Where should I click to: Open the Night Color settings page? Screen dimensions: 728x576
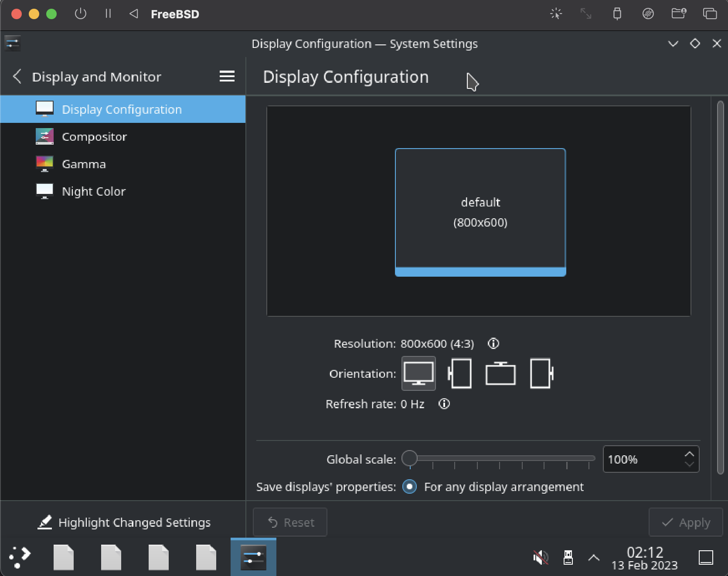coord(94,191)
